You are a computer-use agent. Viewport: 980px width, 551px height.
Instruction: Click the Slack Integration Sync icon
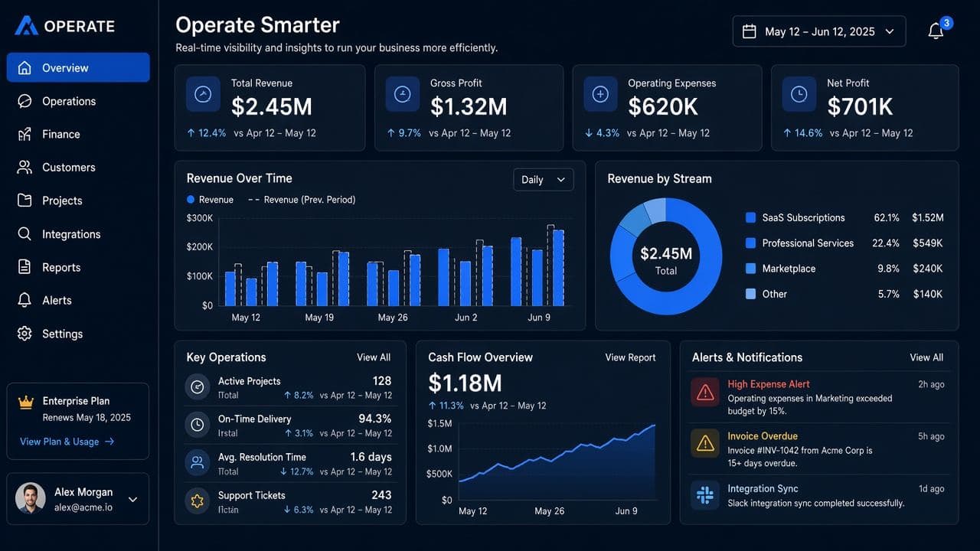[705, 495]
